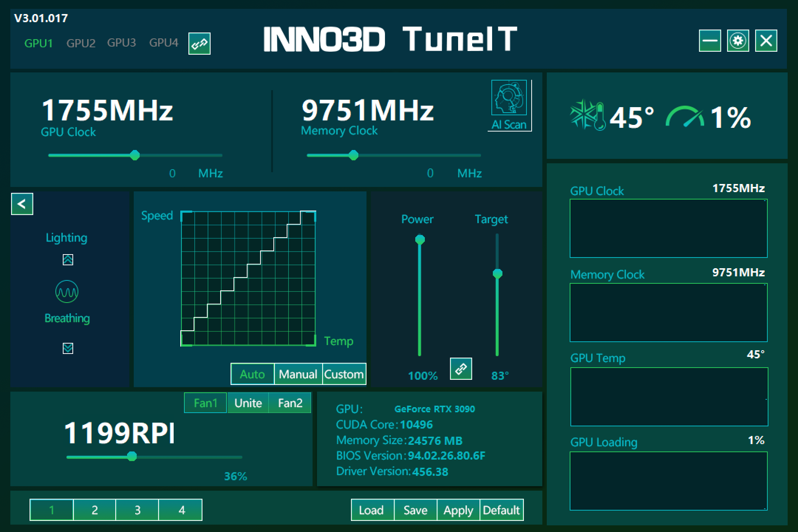Toggle the Power and Target link icon
This screenshot has width=798, height=532.
click(x=461, y=369)
